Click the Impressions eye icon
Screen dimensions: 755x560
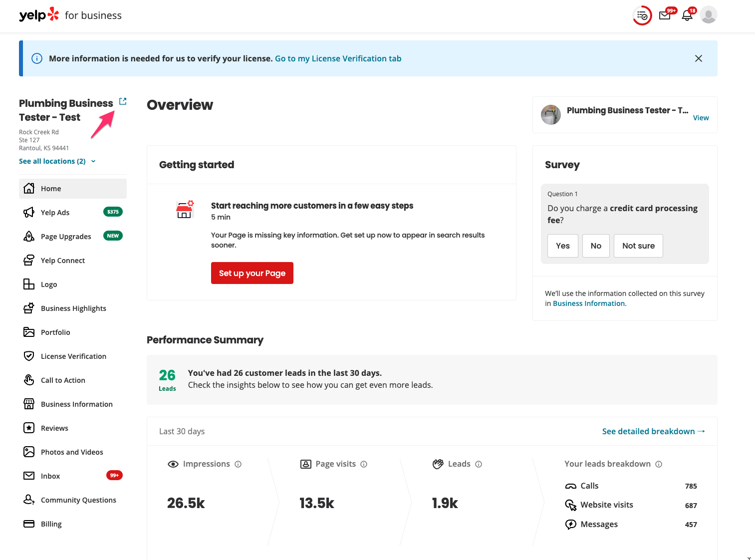tap(173, 464)
